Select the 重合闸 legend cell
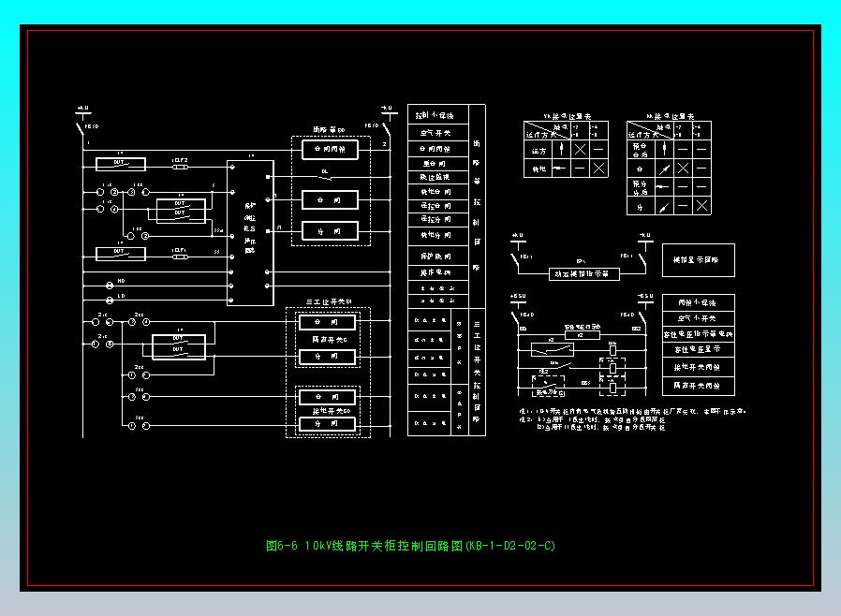This screenshot has width=841, height=616. tap(438, 164)
